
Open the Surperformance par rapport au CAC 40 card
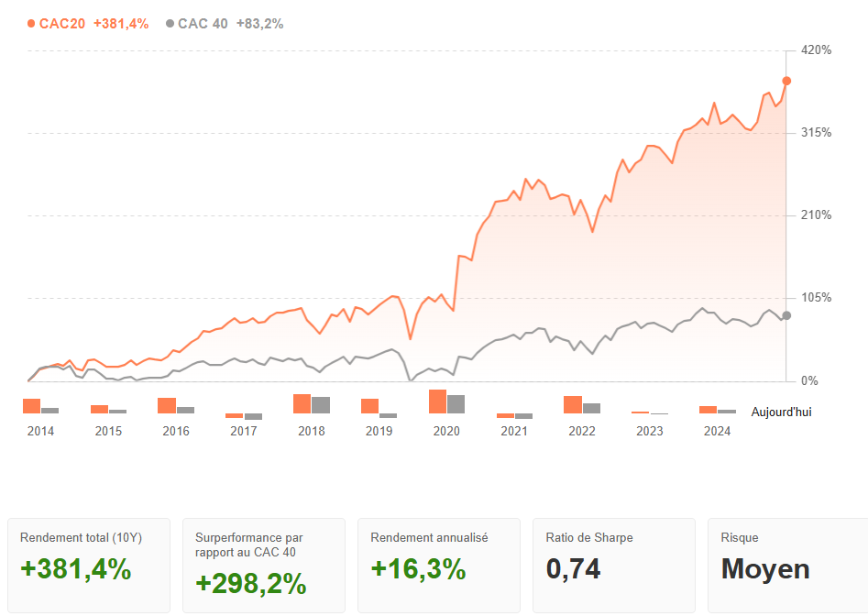pyautogui.click(x=264, y=564)
